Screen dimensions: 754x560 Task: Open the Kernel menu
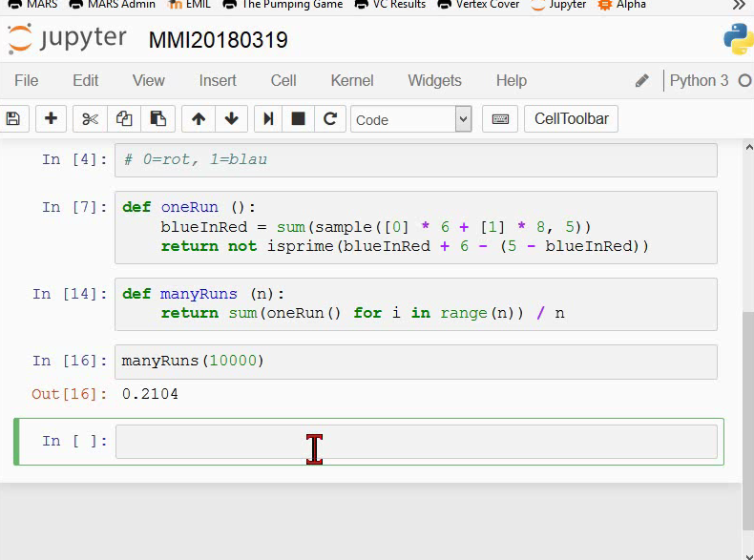352,80
